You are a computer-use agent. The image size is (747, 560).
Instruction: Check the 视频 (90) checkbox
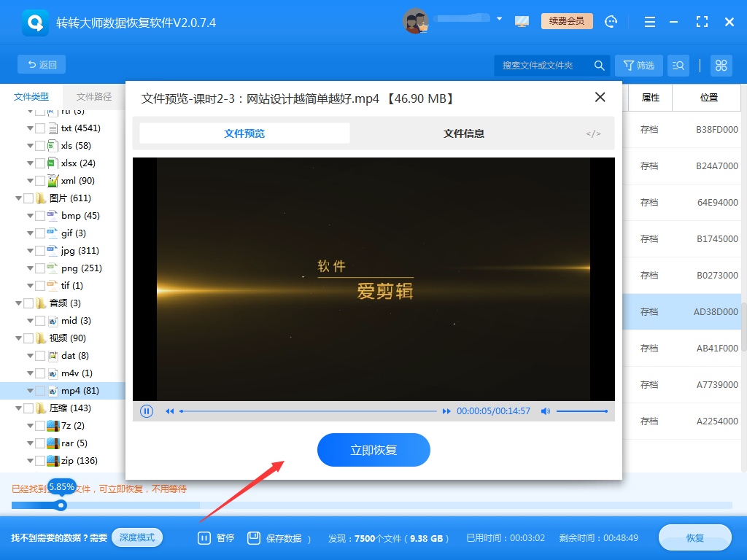[28, 338]
